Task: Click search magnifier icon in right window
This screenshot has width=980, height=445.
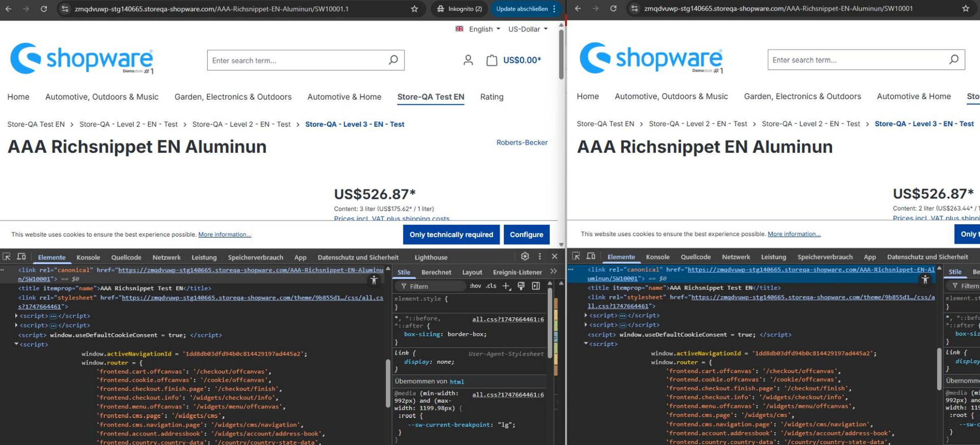Action: click(x=954, y=60)
